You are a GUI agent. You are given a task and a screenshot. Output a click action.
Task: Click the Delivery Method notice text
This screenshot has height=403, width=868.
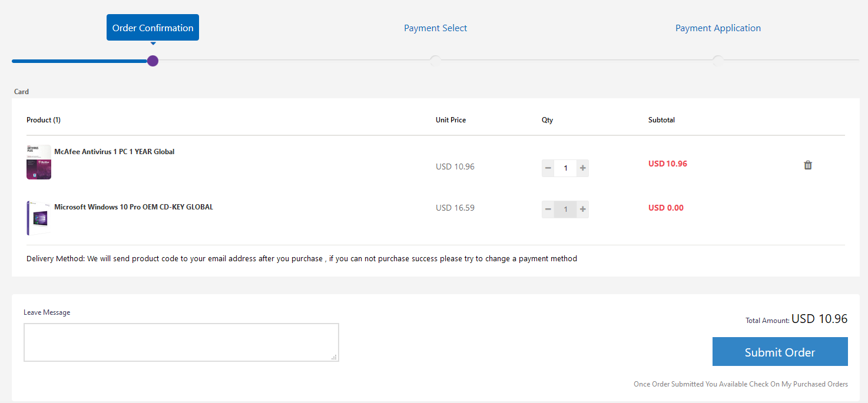coord(302,259)
